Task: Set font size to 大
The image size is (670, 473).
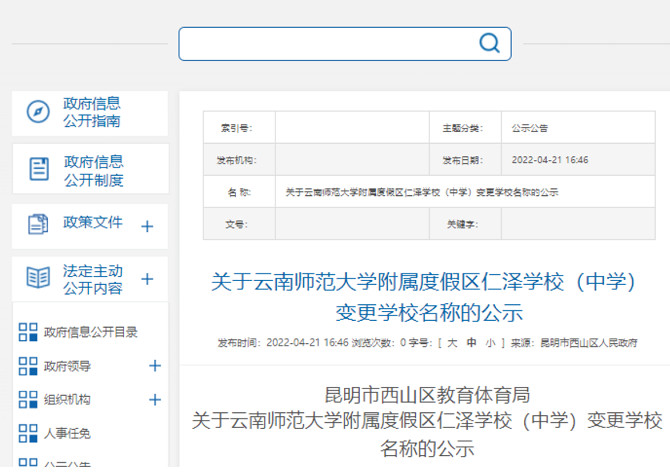Action: coord(452,343)
